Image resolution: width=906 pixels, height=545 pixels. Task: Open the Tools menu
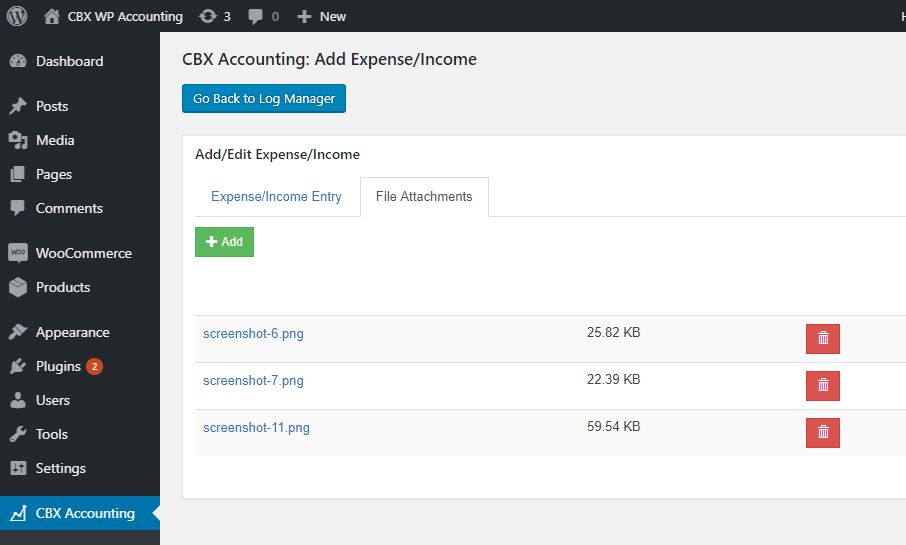tap(52, 435)
